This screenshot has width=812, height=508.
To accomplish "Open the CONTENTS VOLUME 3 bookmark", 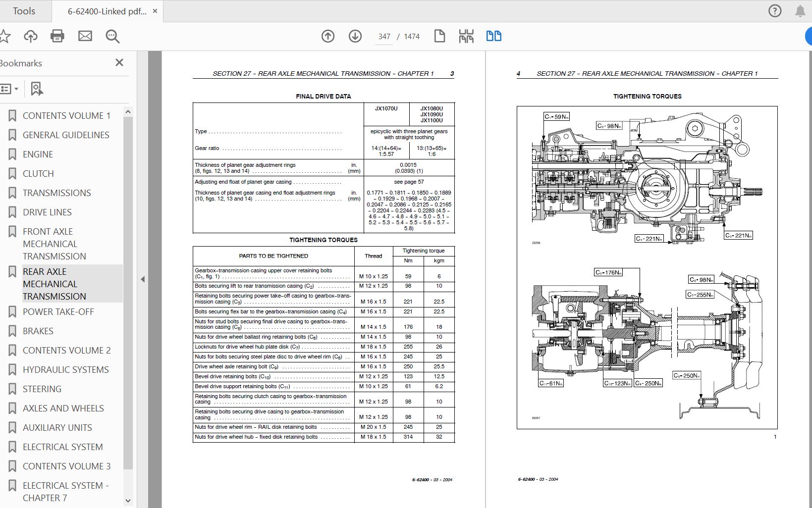I will pyautogui.click(x=67, y=466).
